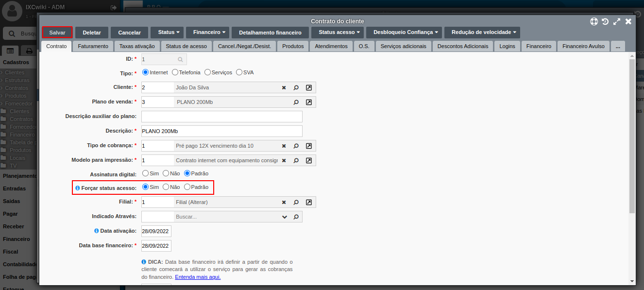Click the Salvar button
Image resolution: width=644 pixels, height=290 pixels.
(x=57, y=32)
